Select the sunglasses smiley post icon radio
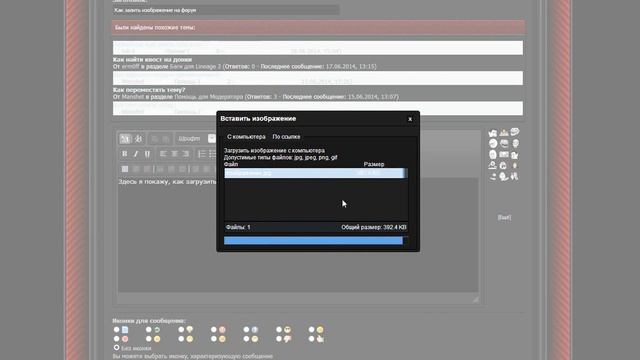 pos(279,329)
